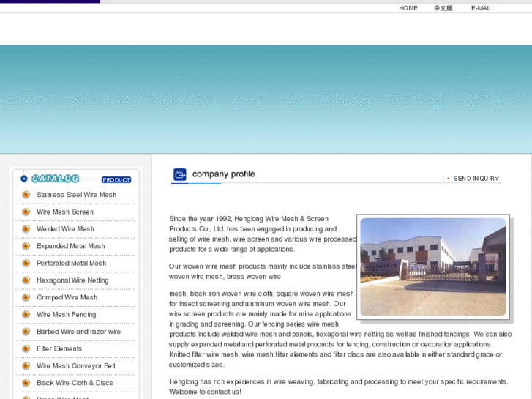Click the blue company profile icon
532x399 pixels.
tap(180, 174)
